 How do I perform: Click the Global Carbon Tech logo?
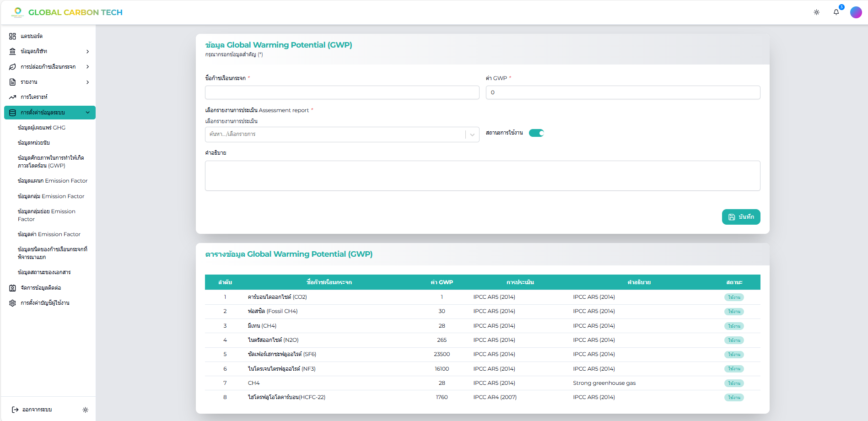coord(67,12)
